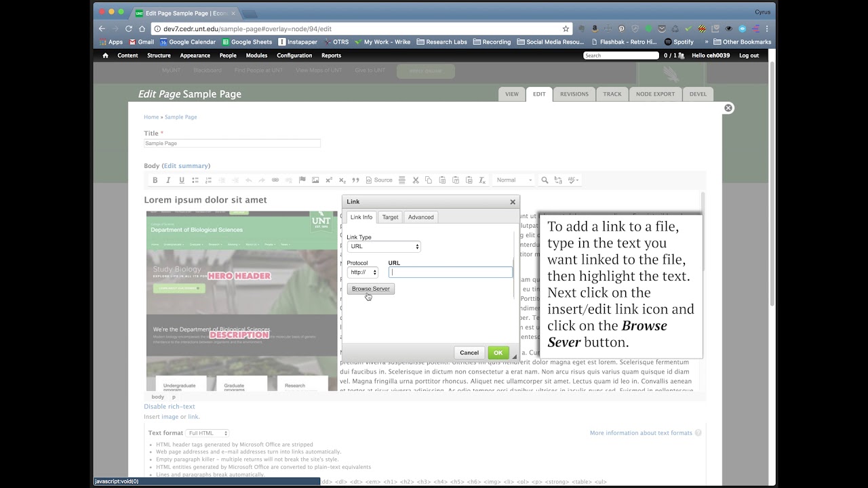The height and width of the screenshot is (488, 868).
Task: Open the Link Type dropdown
Action: coord(384,247)
